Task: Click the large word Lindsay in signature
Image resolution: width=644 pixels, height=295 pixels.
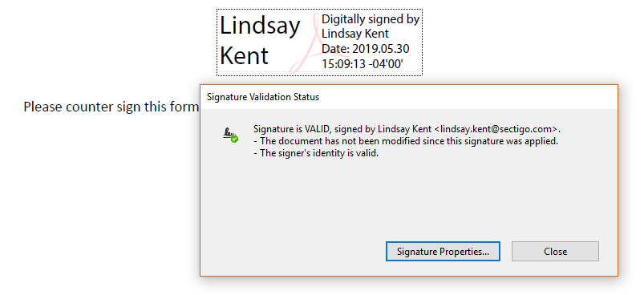Action: click(260, 26)
